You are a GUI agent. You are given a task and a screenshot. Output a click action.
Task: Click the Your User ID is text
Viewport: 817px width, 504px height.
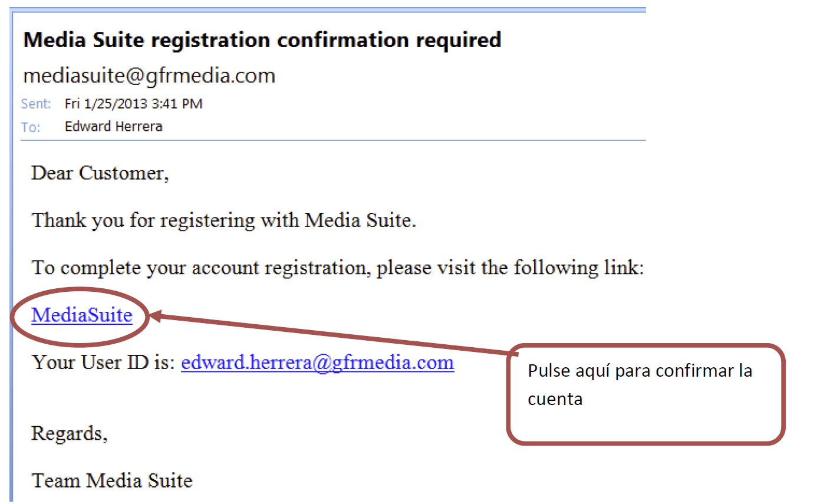[x=104, y=362]
